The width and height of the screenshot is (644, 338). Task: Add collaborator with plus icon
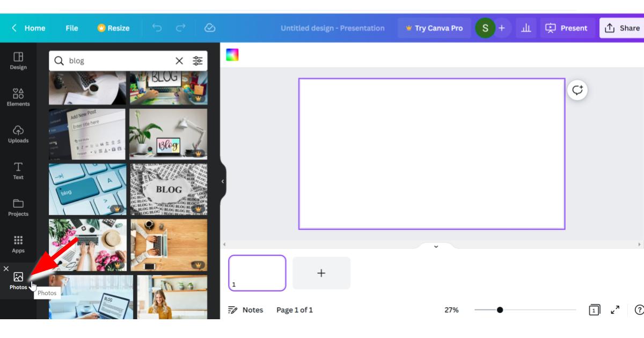point(502,28)
